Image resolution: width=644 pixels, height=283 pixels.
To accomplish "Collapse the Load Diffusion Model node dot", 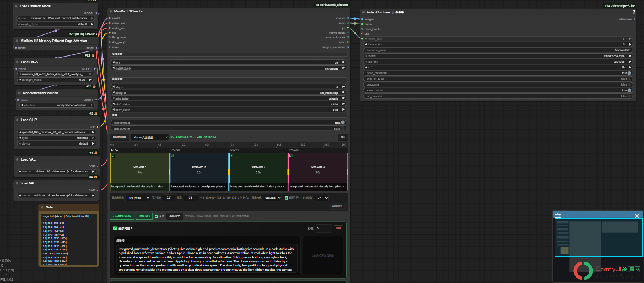I will 17,6.
